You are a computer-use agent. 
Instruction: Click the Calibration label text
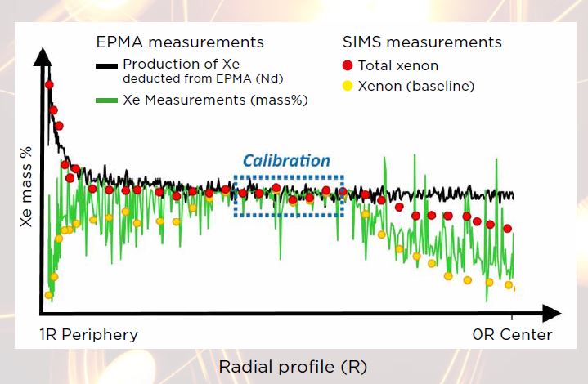[x=286, y=161]
